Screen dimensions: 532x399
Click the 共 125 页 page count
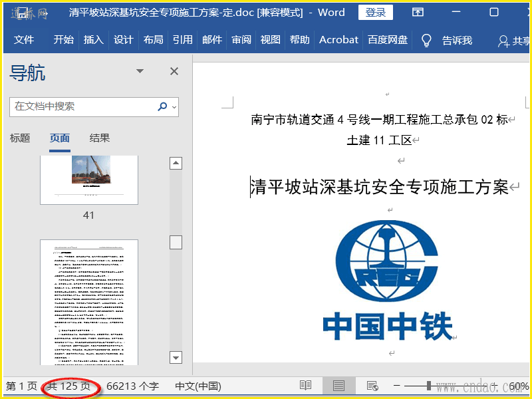tap(68, 386)
